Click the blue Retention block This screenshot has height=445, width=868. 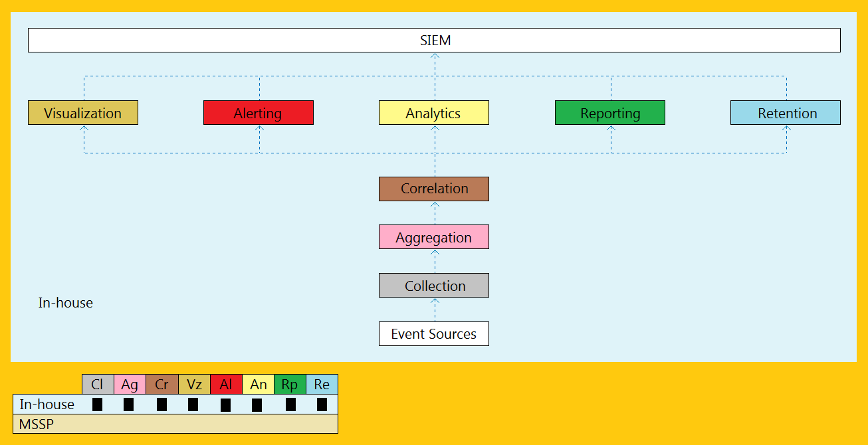tap(786, 113)
